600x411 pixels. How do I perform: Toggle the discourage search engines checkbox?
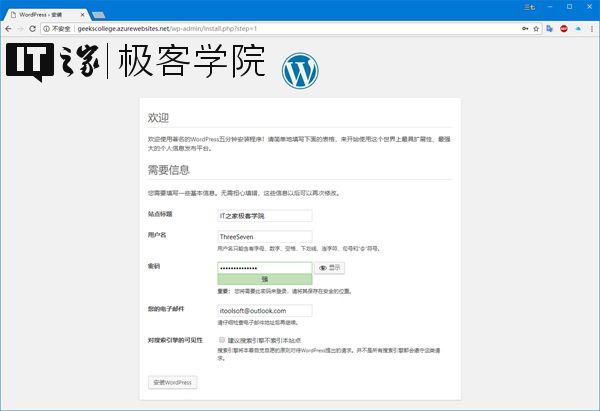[x=222, y=340]
